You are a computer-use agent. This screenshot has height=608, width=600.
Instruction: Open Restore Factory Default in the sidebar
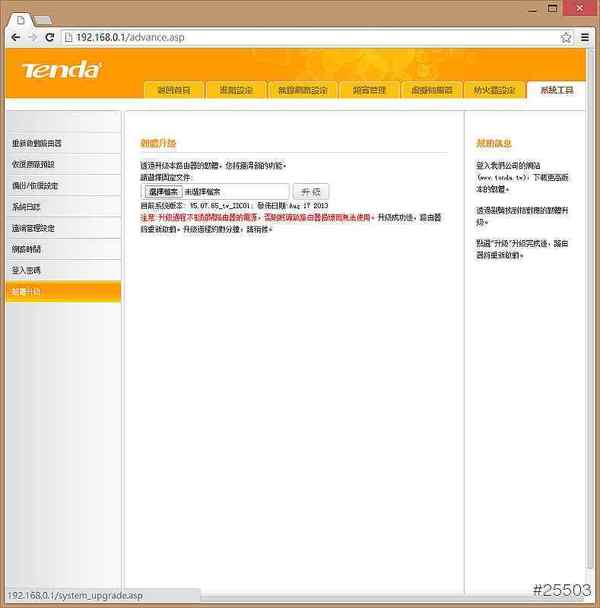pyautogui.click(x=64, y=164)
